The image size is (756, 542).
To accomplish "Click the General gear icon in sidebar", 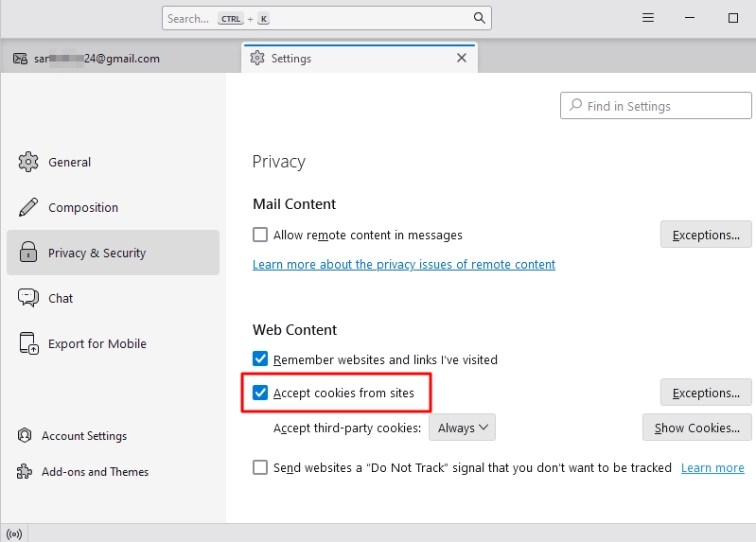I will point(28,162).
